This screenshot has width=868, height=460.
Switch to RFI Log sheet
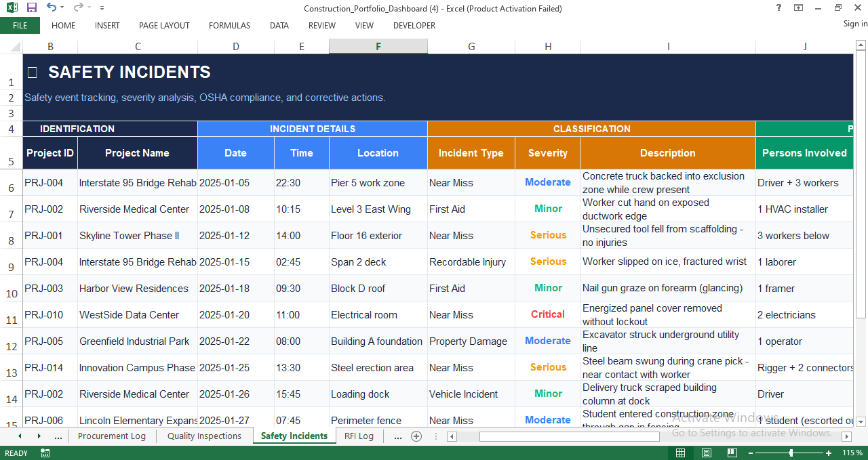359,436
